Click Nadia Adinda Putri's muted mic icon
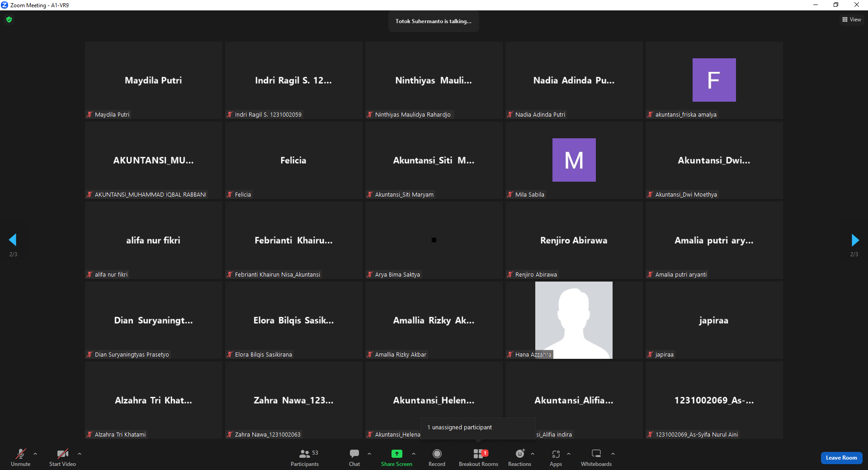Screen dimensions: 868x470 (x=510, y=114)
